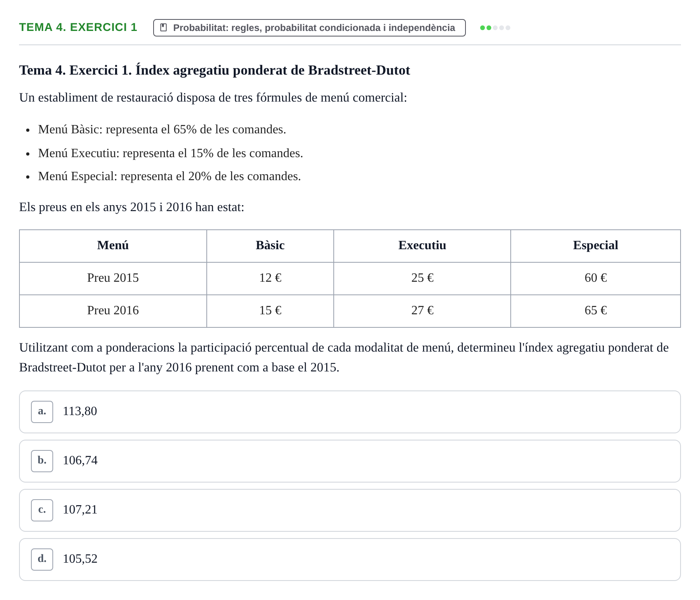Click the 27 € table cell

[422, 311]
